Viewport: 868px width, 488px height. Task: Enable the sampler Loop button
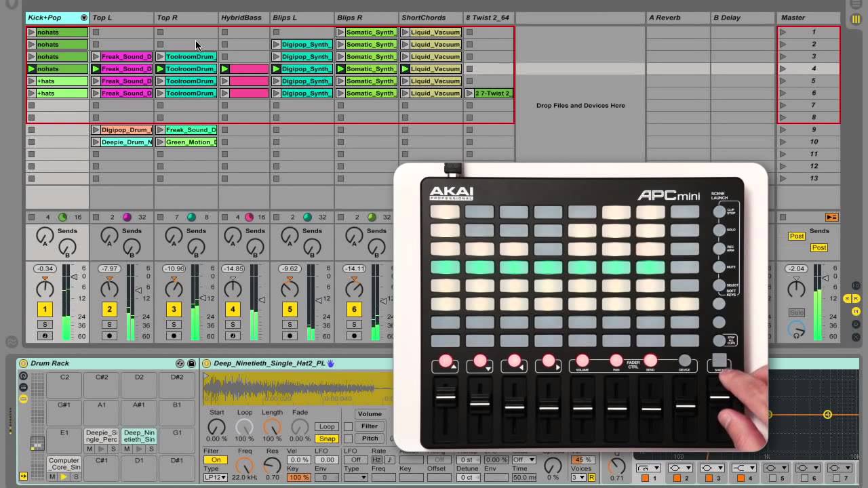click(x=327, y=426)
